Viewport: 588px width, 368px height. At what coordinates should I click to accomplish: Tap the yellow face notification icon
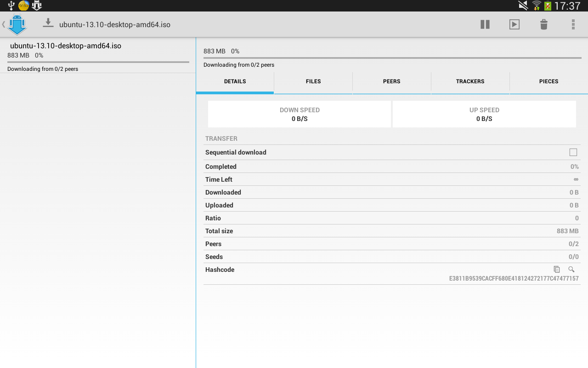click(23, 6)
